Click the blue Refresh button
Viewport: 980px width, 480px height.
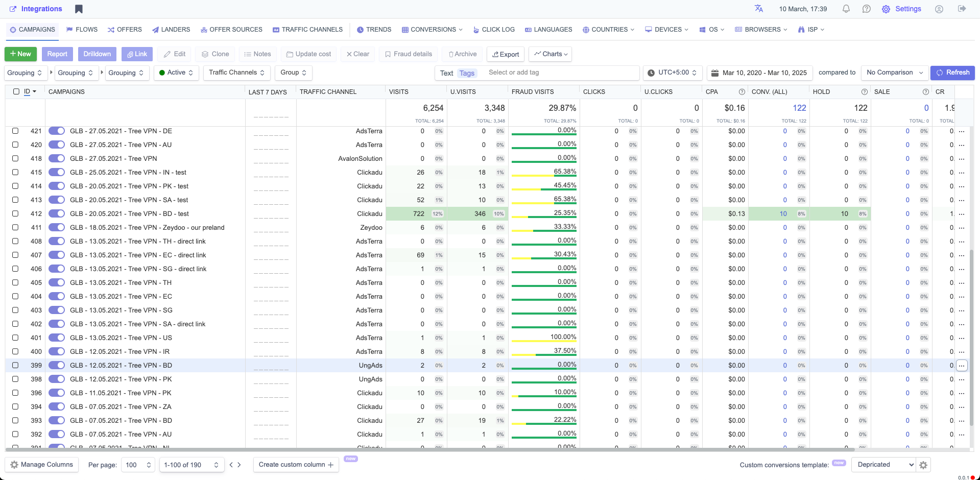[952, 73]
